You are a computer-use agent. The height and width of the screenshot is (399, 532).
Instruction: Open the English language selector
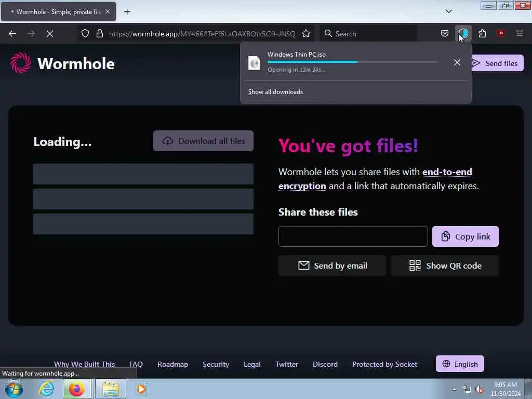[460, 364]
